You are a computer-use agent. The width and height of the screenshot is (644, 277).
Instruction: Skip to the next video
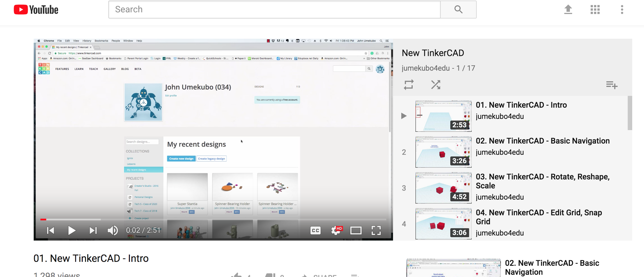(93, 230)
